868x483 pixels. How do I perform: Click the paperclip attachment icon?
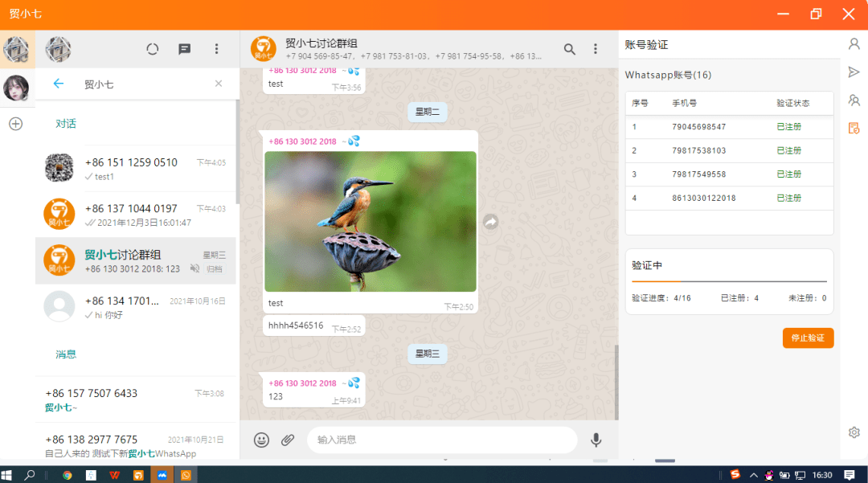(287, 440)
